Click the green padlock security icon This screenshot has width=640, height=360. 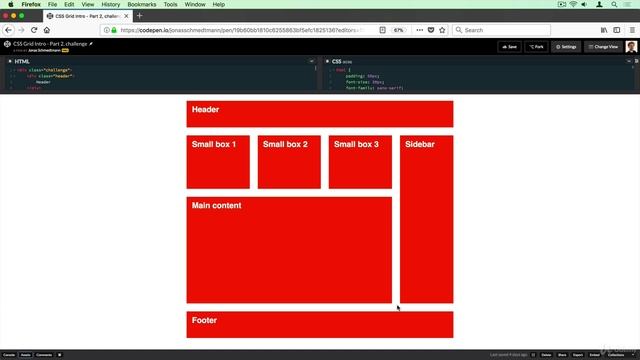pyautogui.click(x=114, y=30)
